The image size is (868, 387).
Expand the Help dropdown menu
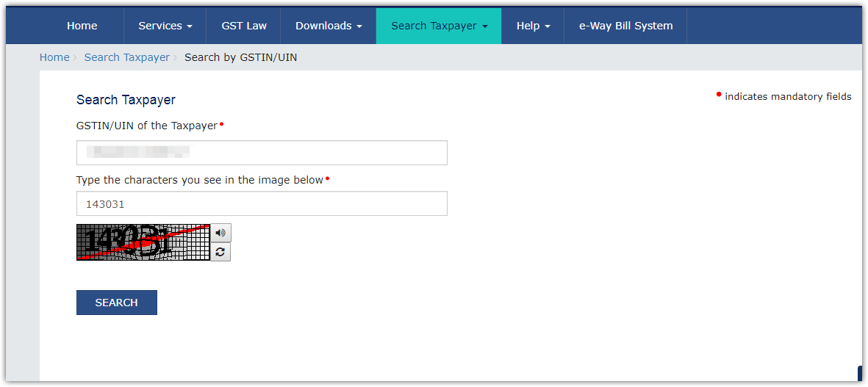pos(533,26)
